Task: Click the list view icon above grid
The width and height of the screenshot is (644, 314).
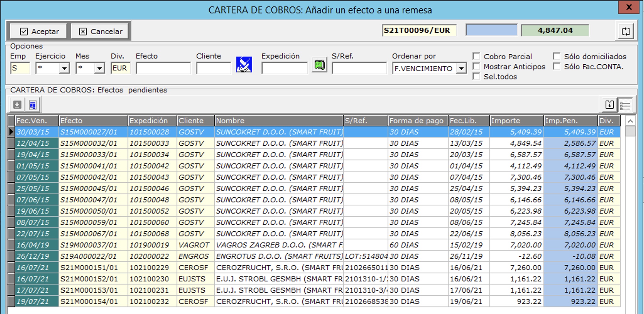Action: pos(625,106)
